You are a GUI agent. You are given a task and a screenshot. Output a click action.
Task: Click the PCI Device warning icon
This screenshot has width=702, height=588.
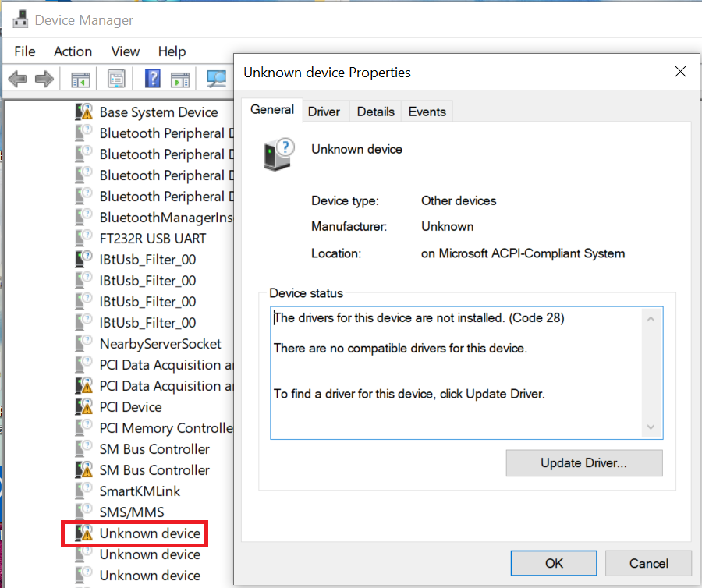pos(83,407)
